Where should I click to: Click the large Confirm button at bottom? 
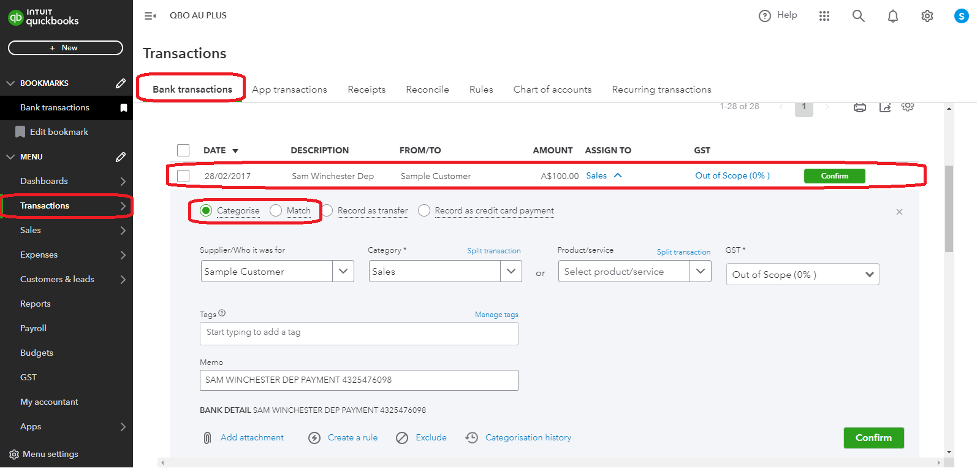pos(873,438)
